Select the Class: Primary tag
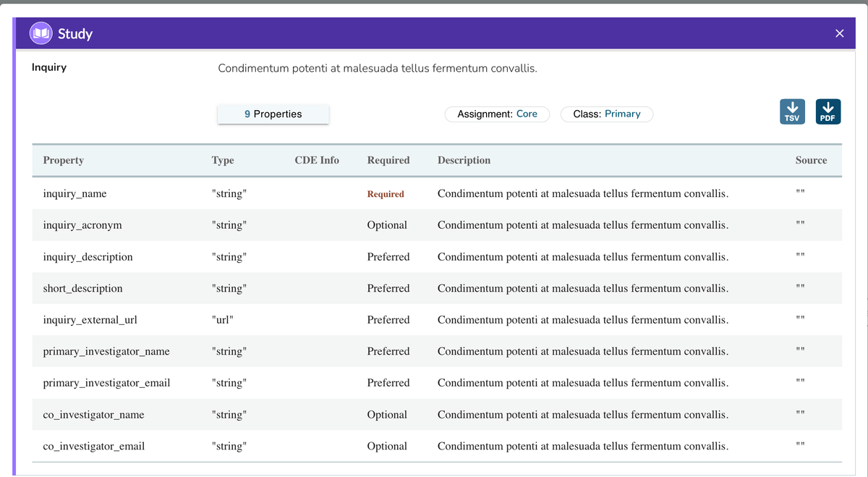 (x=606, y=114)
